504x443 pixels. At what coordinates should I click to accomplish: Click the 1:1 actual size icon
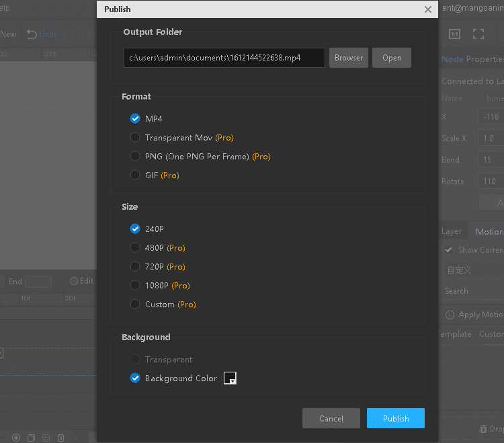[454, 34]
